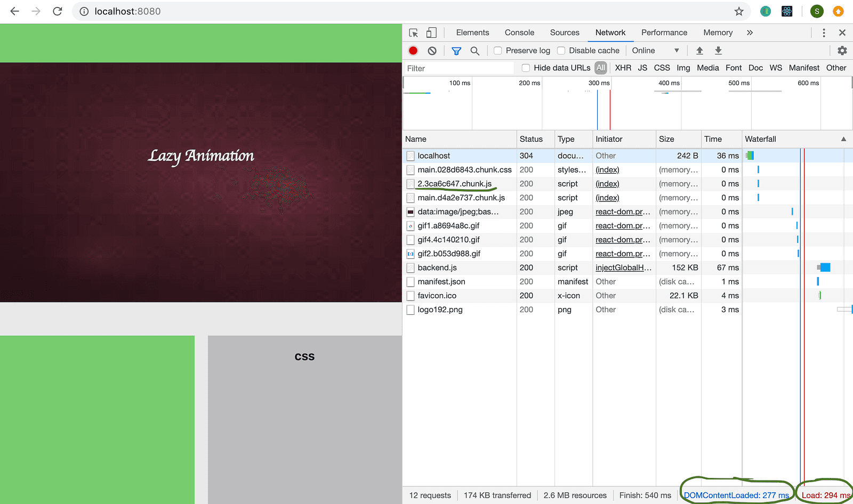Select the 2.3ca6c647.chunk.js request

point(627,183)
